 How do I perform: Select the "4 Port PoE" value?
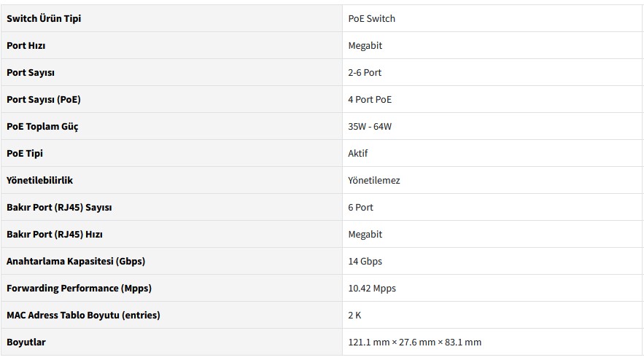(x=370, y=99)
